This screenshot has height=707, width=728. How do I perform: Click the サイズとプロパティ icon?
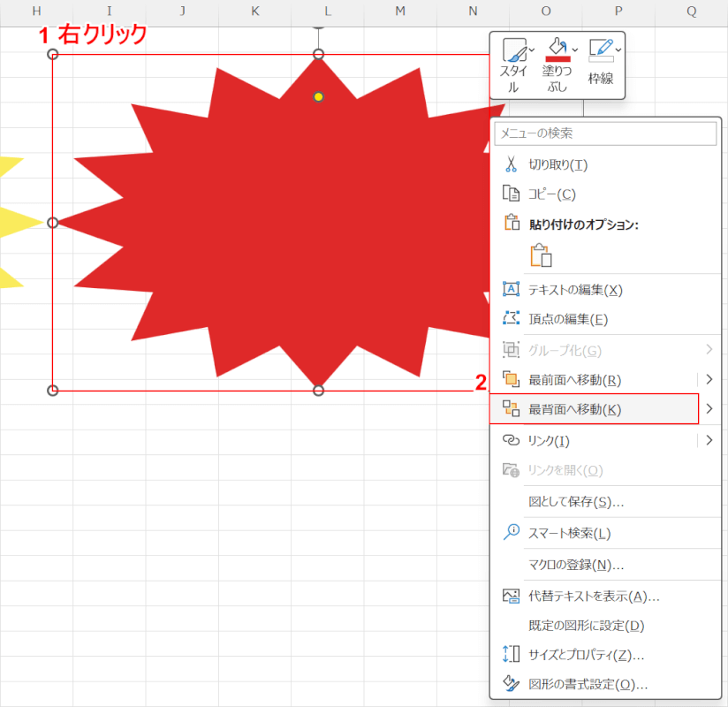(511, 654)
